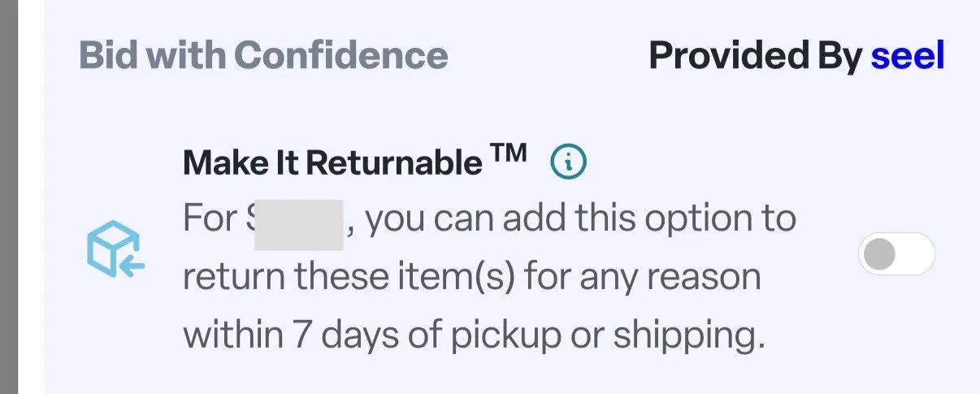Click the blue return box icon
The width and height of the screenshot is (980, 394).
115,247
